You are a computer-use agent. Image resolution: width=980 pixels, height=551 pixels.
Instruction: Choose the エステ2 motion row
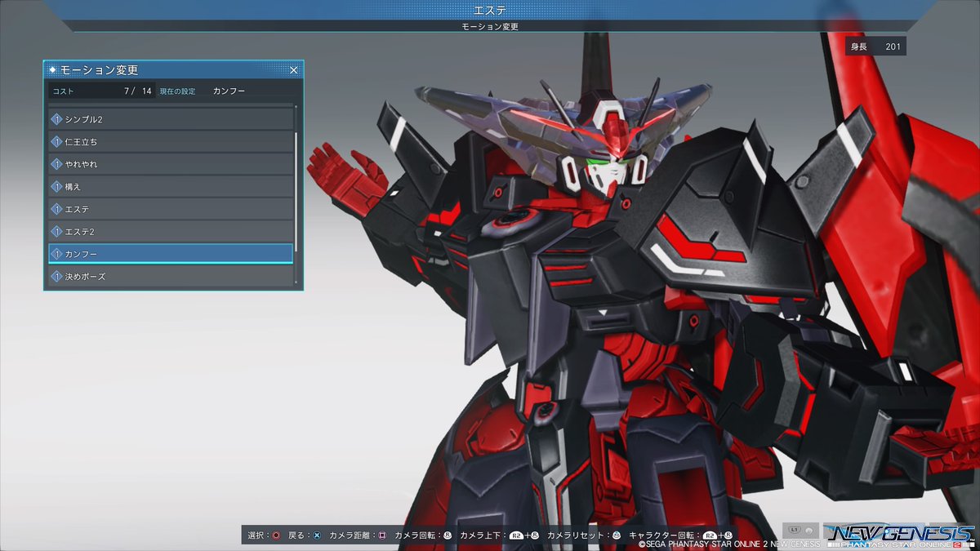(171, 232)
